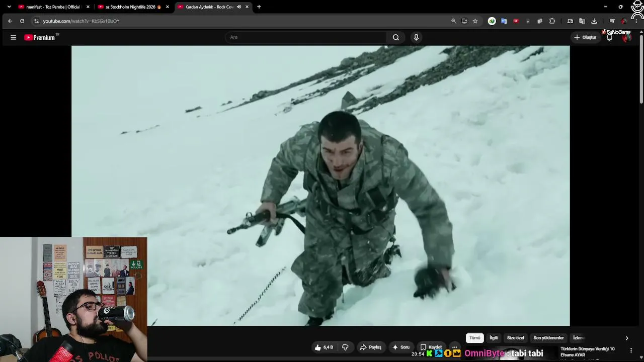Select the Kardan Aydınlık - Rock Cover tab
The image size is (644, 362).
click(x=213, y=7)
